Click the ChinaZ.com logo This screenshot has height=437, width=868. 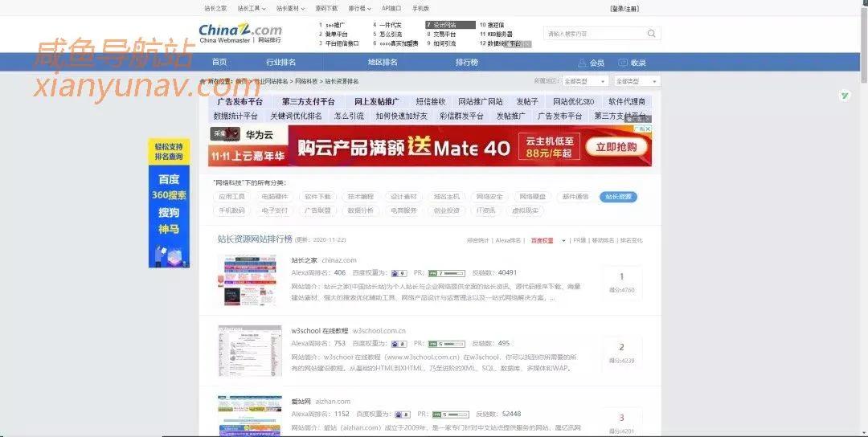point(240,33)
